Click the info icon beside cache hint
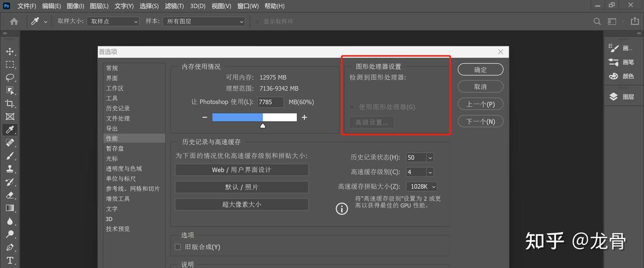Screen dimensions: 644x268 [342, 209]
